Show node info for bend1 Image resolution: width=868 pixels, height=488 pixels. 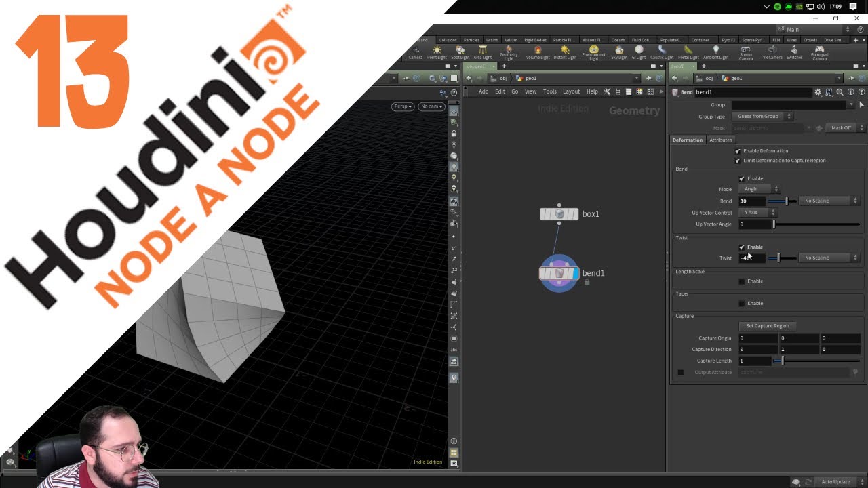pyautogui.click(x=850, y=92)
